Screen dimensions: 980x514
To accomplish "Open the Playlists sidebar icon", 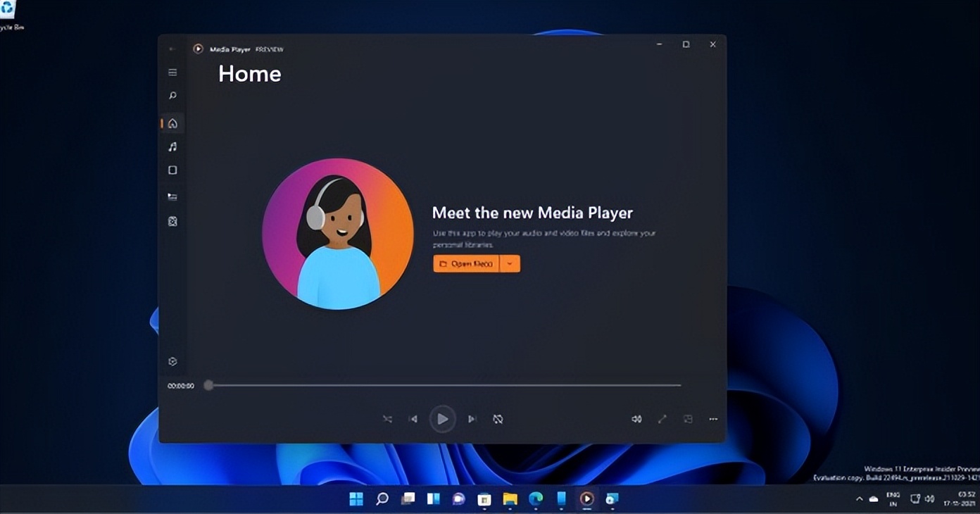I will click(172, 221).
